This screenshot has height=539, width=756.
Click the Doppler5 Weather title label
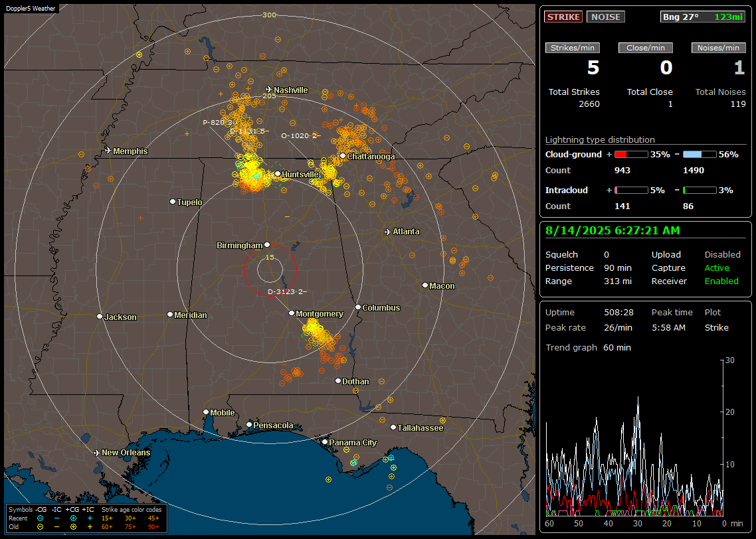31,9
